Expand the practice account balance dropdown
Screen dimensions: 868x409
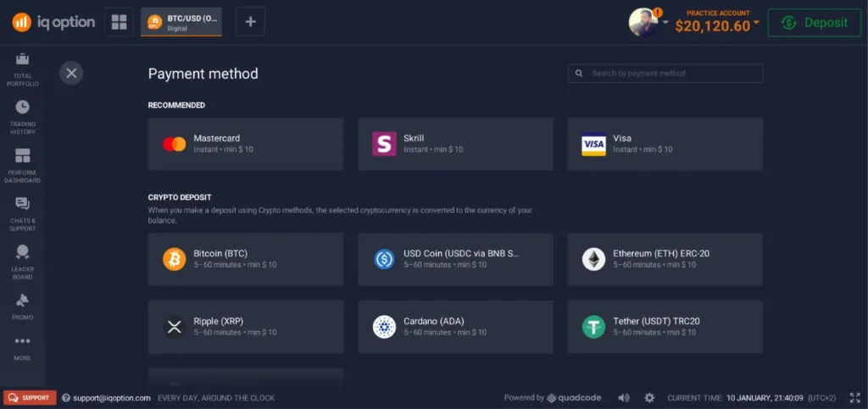756,24
